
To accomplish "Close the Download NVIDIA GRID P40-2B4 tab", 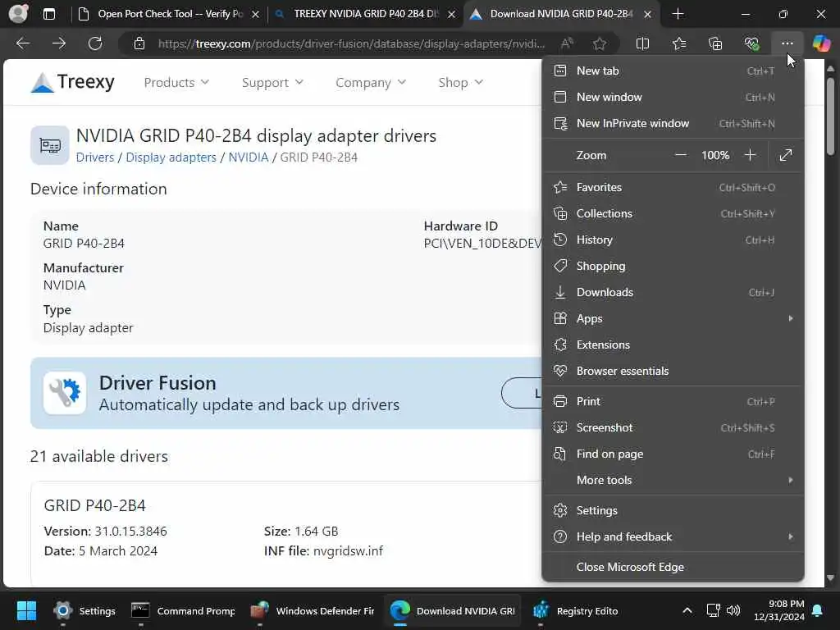I will click(x=648, y=15).
